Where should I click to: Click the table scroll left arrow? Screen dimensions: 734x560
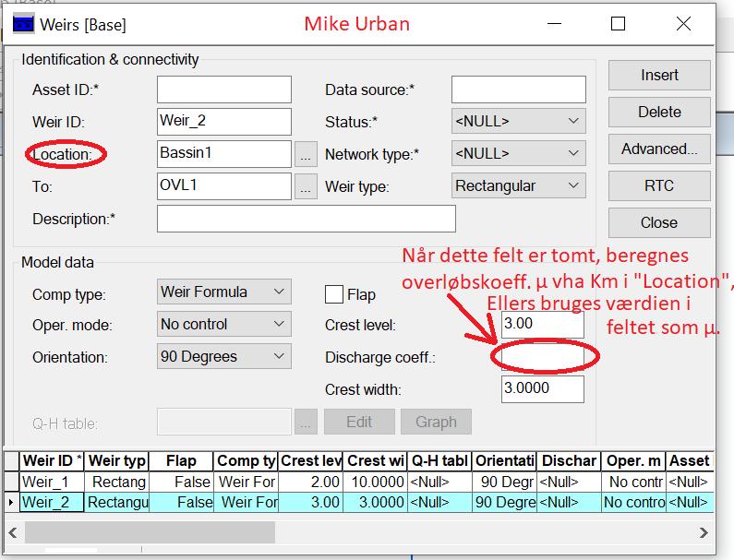click(13, 532)
